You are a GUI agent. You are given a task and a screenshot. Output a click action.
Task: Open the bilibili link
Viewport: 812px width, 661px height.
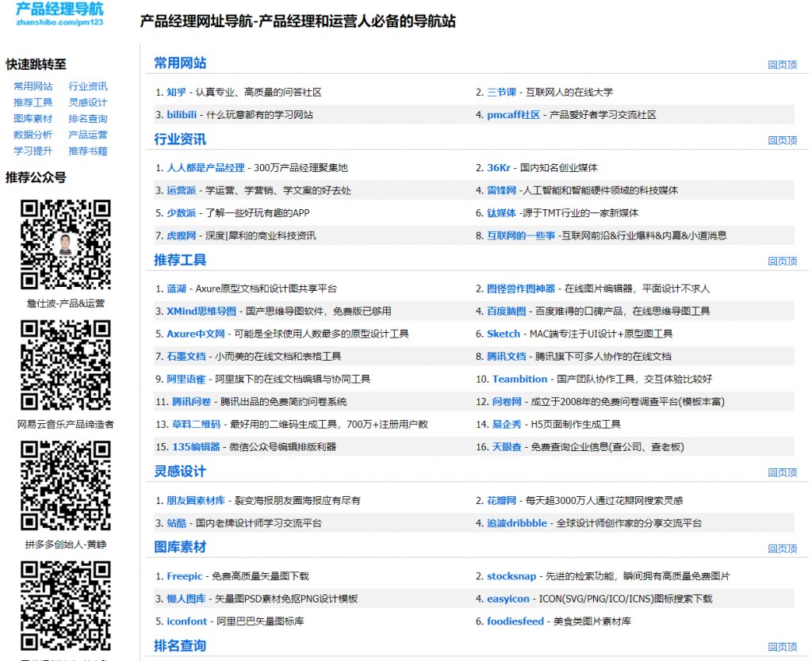(182, 114)
